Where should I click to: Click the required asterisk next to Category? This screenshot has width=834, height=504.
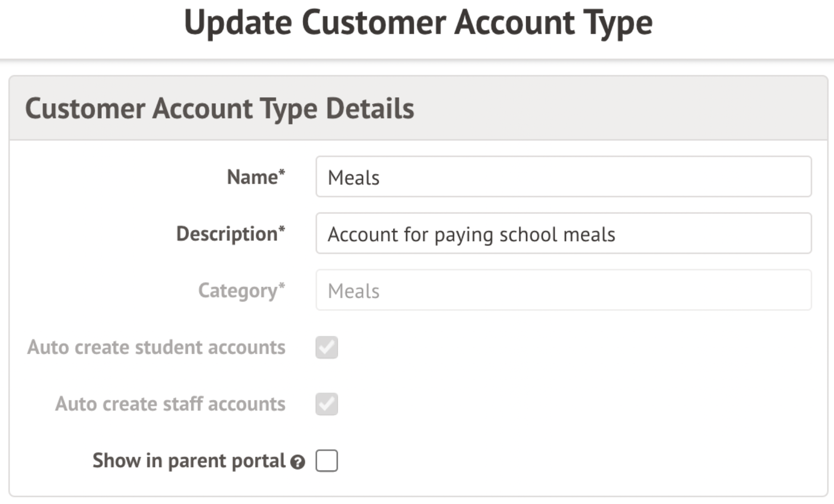click(x=282, y=286)
